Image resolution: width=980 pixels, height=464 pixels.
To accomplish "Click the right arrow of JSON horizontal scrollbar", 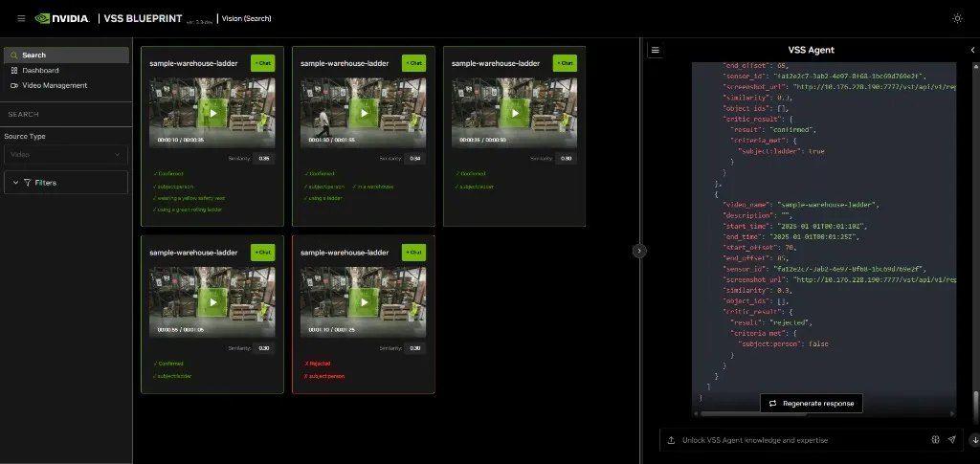I will point(952,413).
